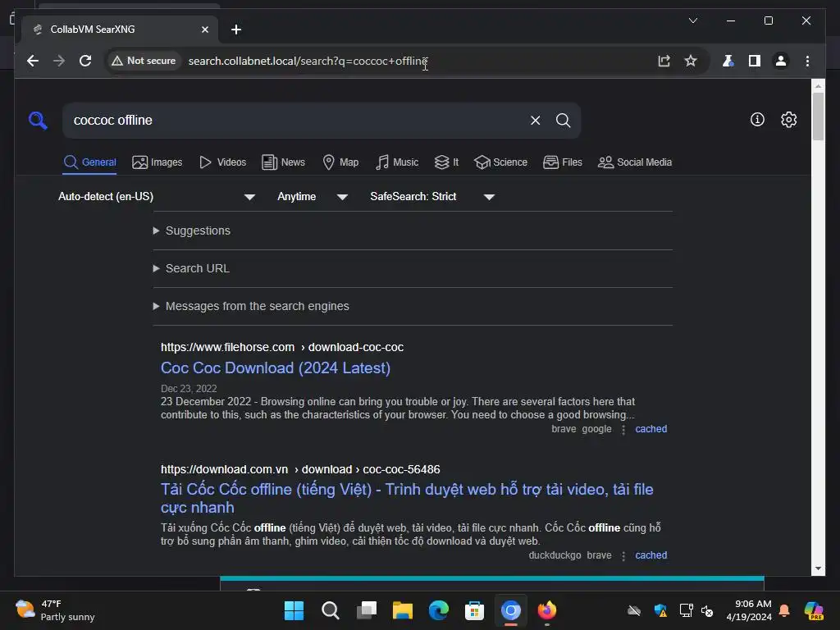
Task: Click the vertical scrollbar thumb
Action: (818, 116)
